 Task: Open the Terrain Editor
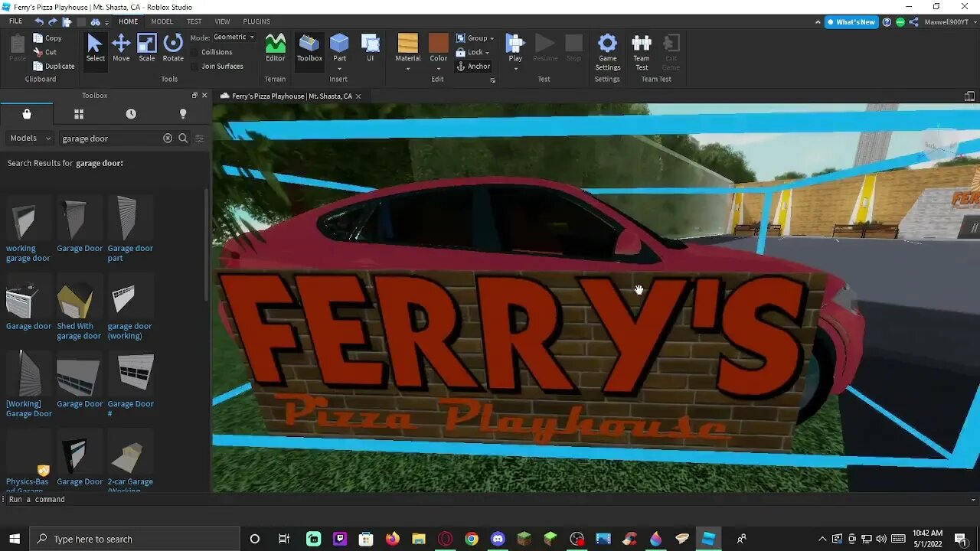[x=275, y=47]
